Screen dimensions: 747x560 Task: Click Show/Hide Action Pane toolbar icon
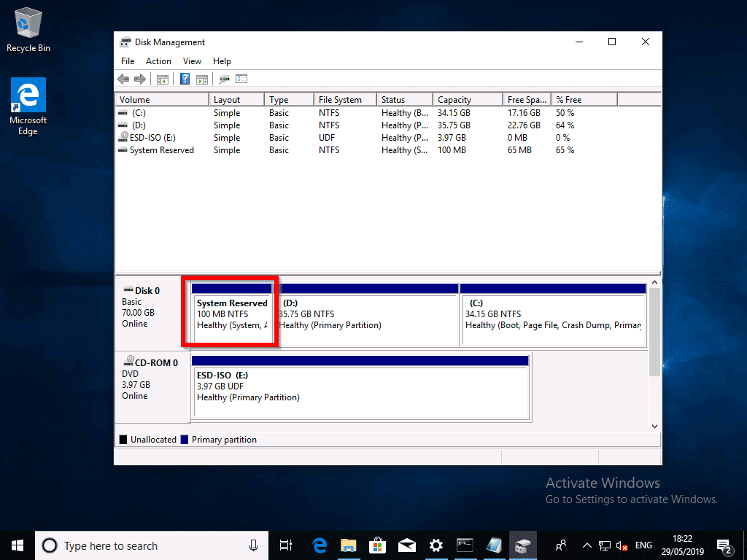coord(202,79)
